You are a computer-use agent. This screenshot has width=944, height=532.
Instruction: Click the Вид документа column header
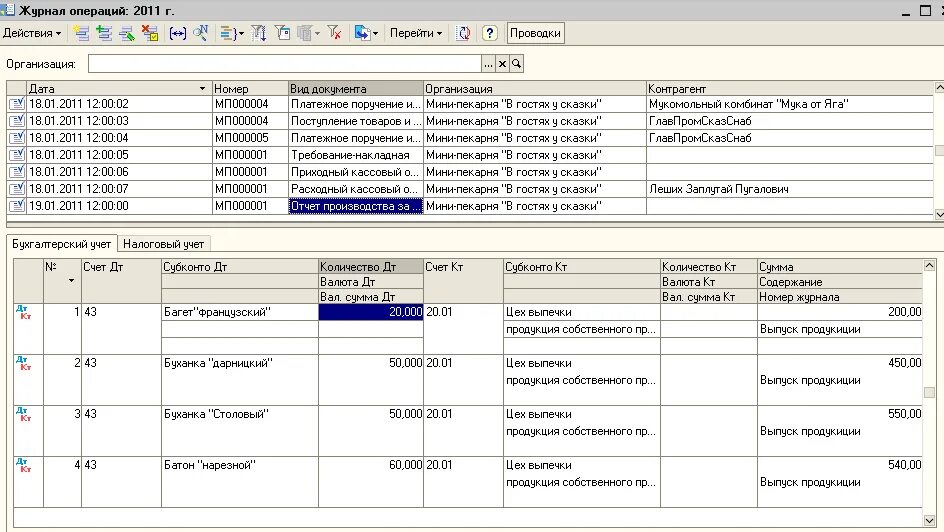[356, 88]
